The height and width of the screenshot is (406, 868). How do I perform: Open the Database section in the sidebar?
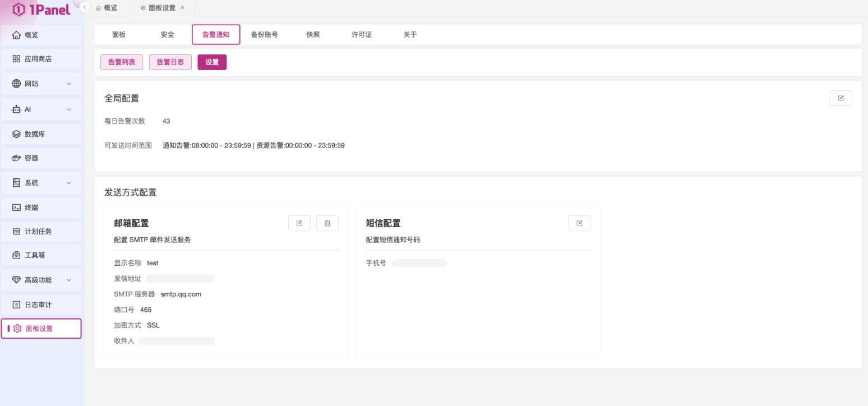[41, 134]
